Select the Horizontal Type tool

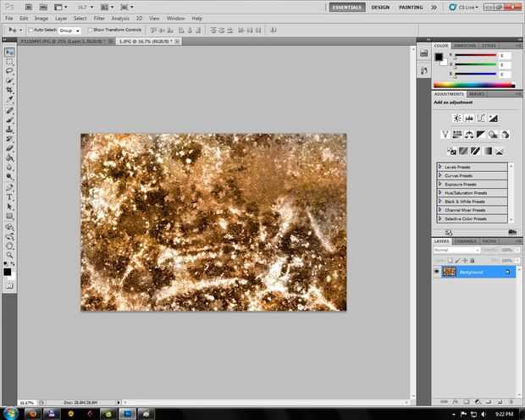coord(9,196)
